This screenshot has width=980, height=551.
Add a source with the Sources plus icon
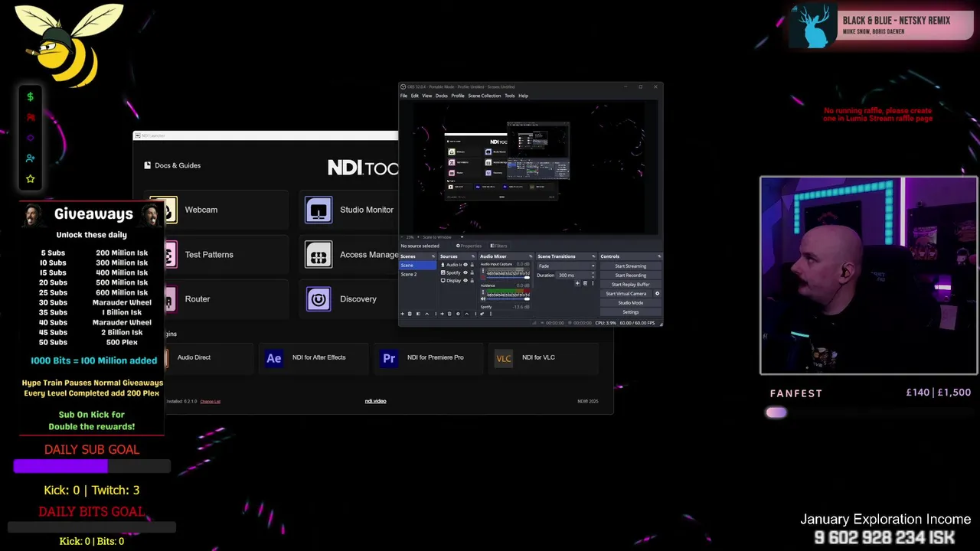(x=442, y=314)
